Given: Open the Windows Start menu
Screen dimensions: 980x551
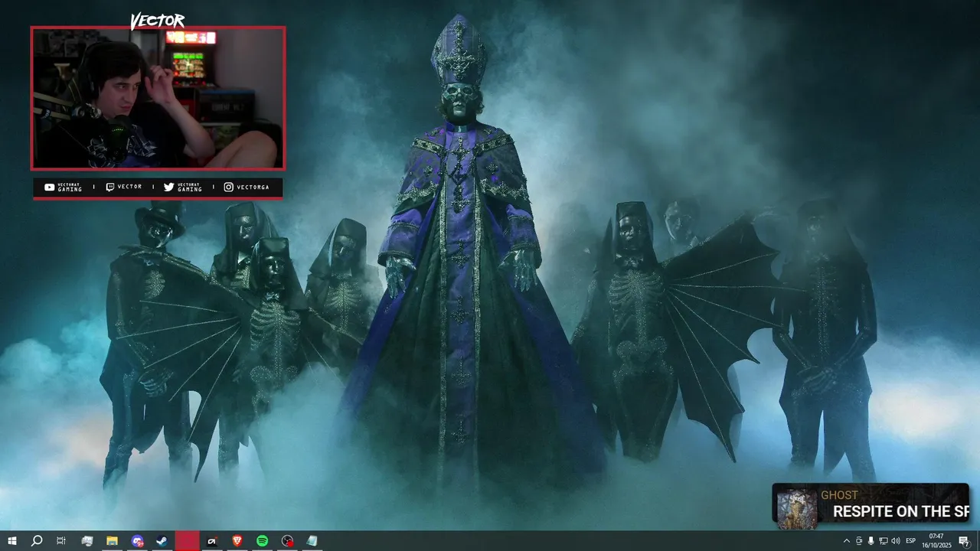Looking at the screenshot, I should [x=11, y=541].
